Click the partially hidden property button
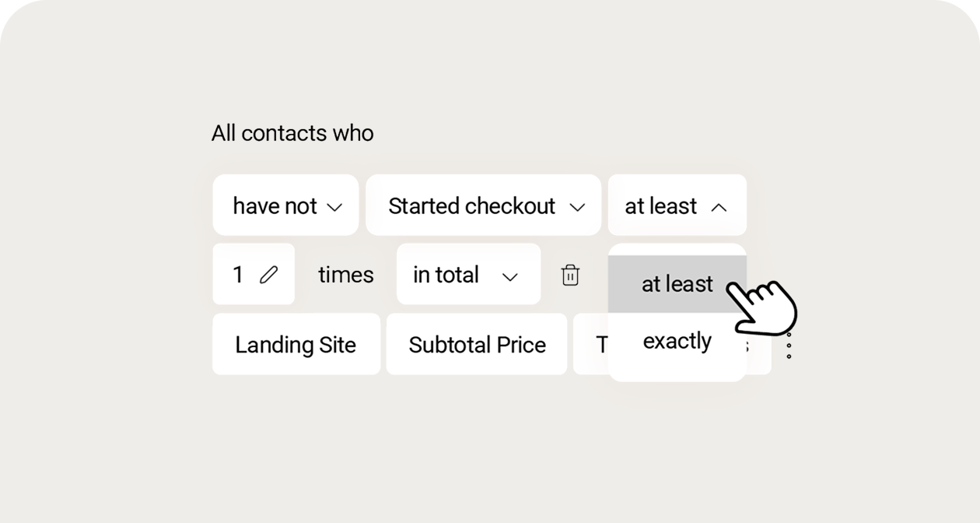Image resolution: width=980 pixels, height=523 pixels. [x=591, y=345]
